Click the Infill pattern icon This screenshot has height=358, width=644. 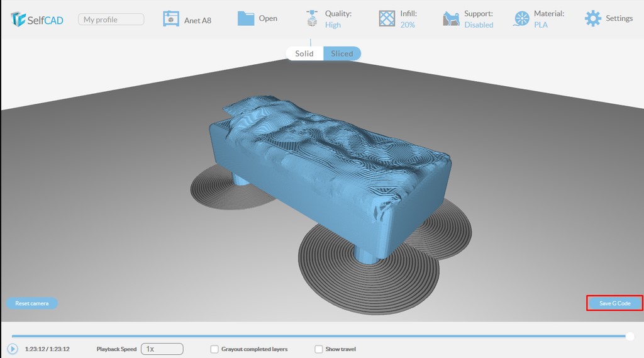387,18
